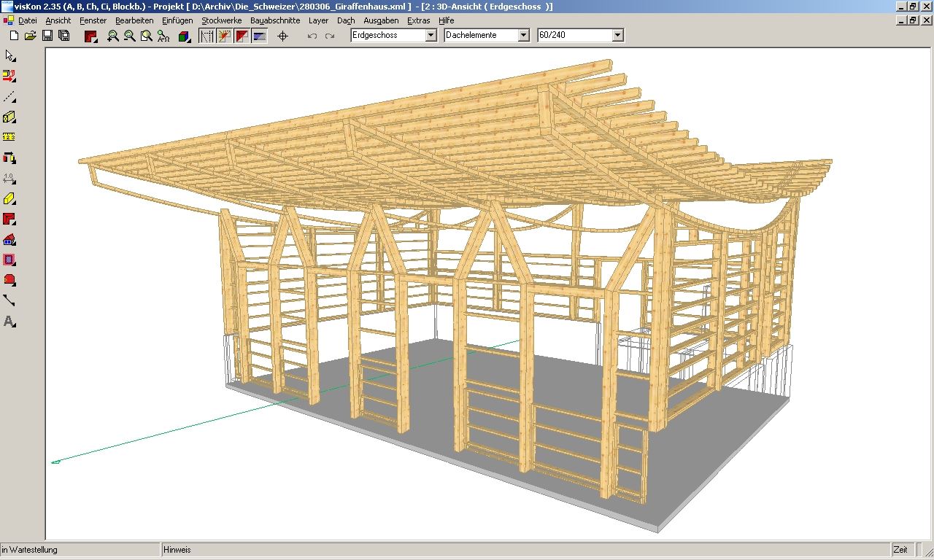Screen dimensions: 934x560
Task: Expand the 60/240 dimension dropdown
Action: click(617, 35)
